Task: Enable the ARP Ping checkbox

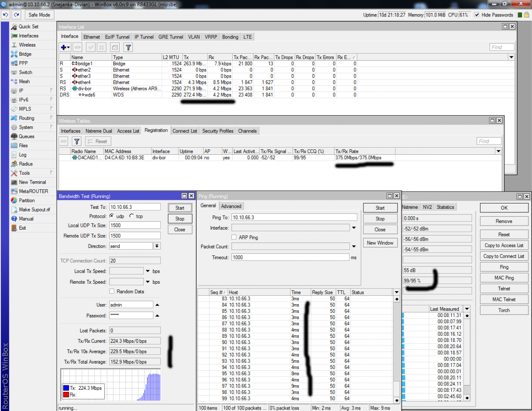Action: 234,238
